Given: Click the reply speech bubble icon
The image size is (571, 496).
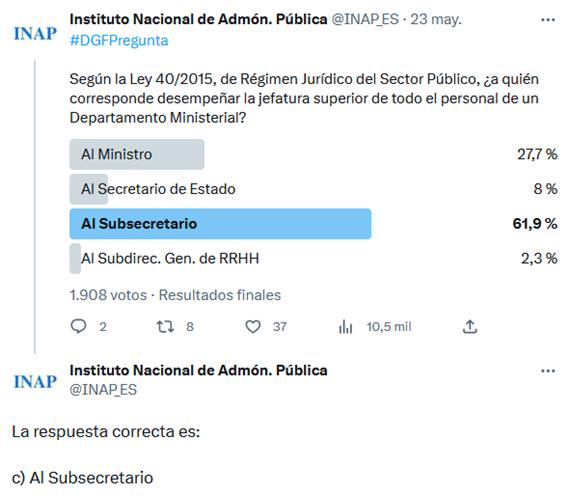Looking at the screenshot, I should coord(78,326).
